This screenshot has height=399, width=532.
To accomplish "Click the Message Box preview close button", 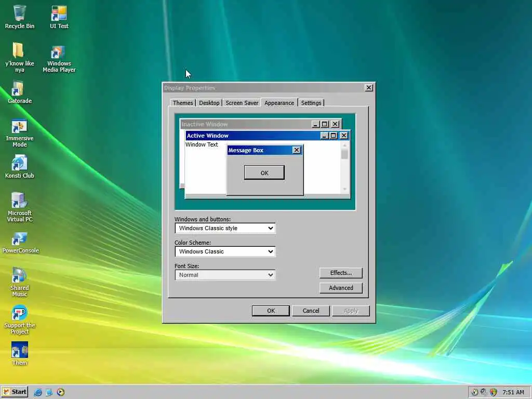I will [x=296, y=150].
